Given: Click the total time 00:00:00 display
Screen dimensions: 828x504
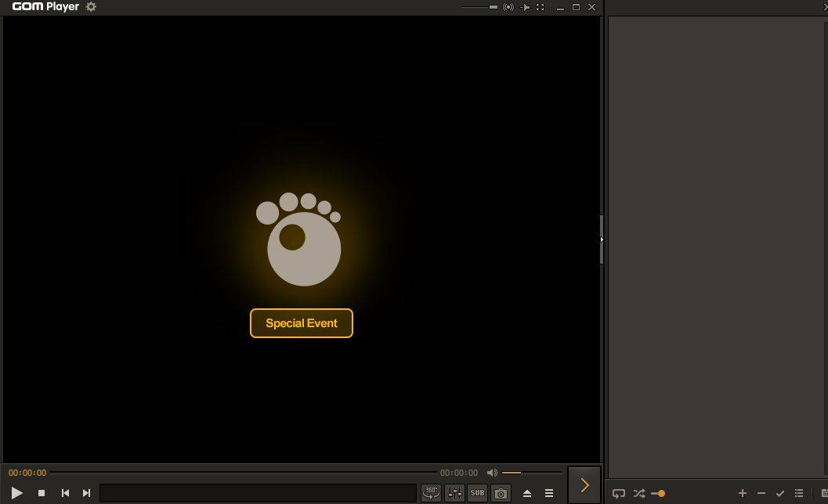Looking at the screenshot, I should [x=459, y=473].
